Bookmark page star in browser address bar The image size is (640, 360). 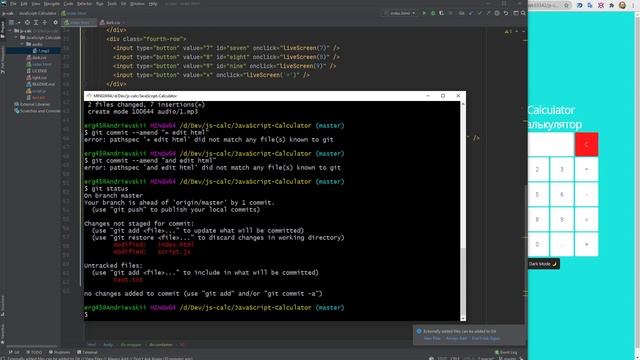[x=567, y=5]
